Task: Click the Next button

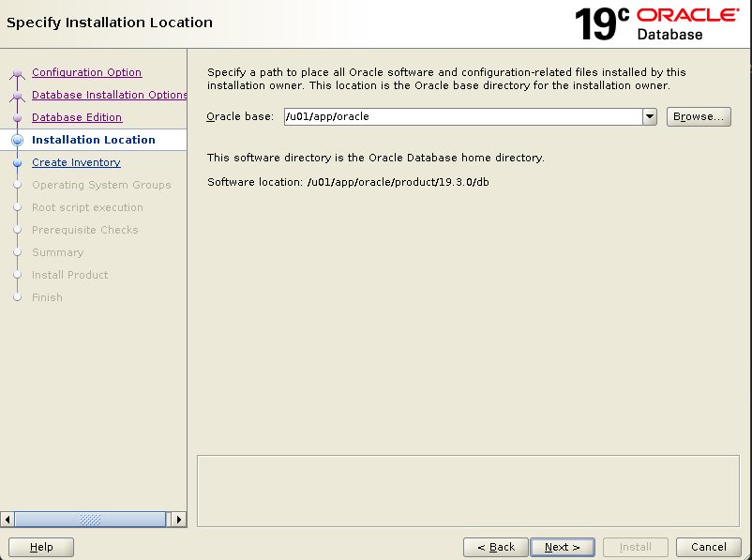Action: coord(563,547)
